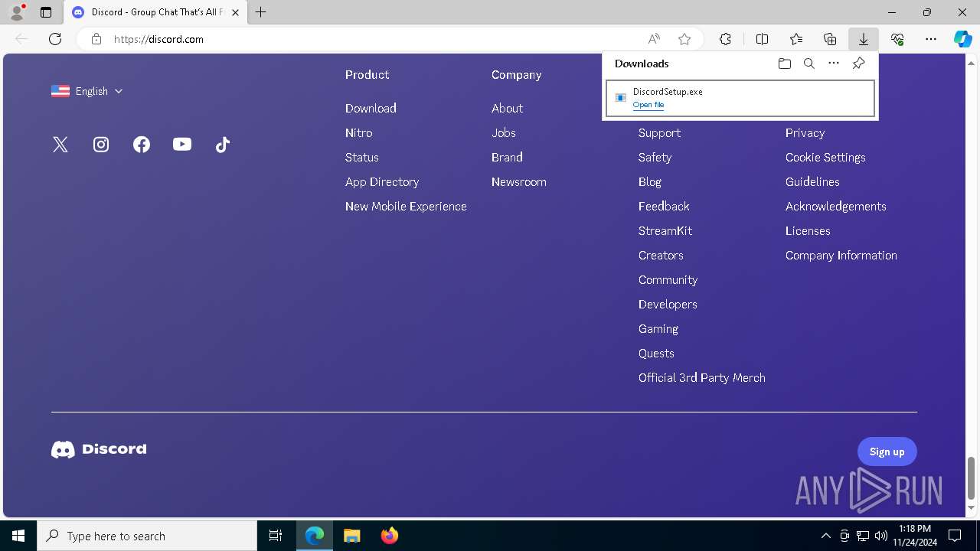Click the taskbar search box
This screenshot has width=980, height=551.
[147, 536]
